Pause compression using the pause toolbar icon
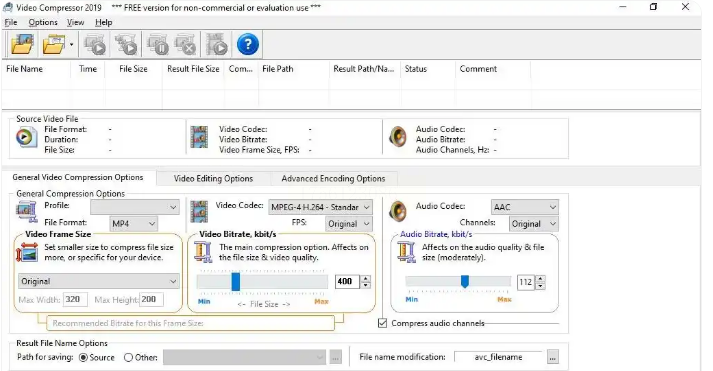This screenshot has height=371, width=713. (x=158, y=45)
